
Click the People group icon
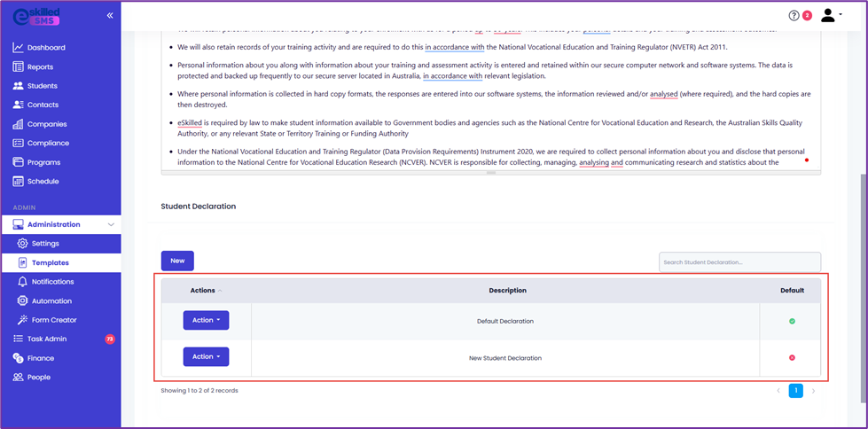coord(18,377)
